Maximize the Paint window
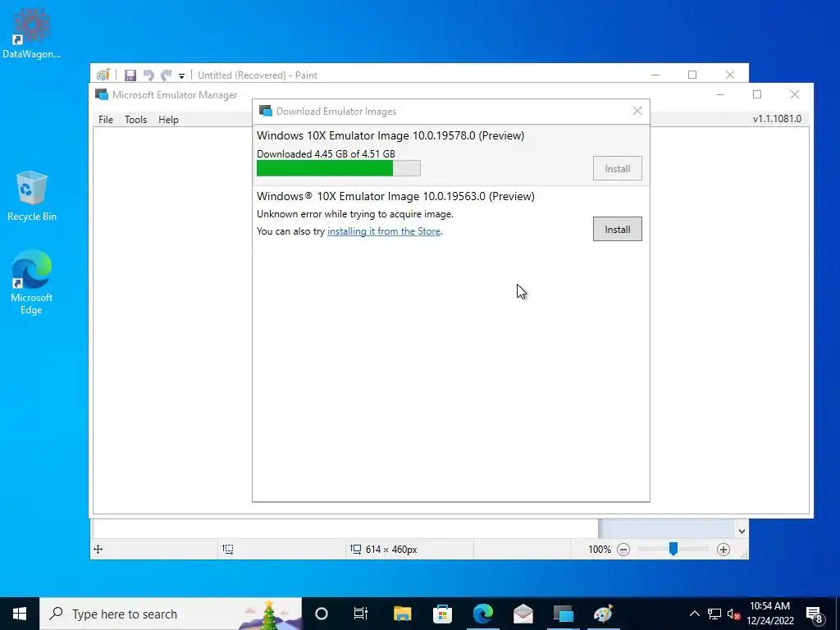The width and height of the screenshot is (840, 630). point(692,75)
